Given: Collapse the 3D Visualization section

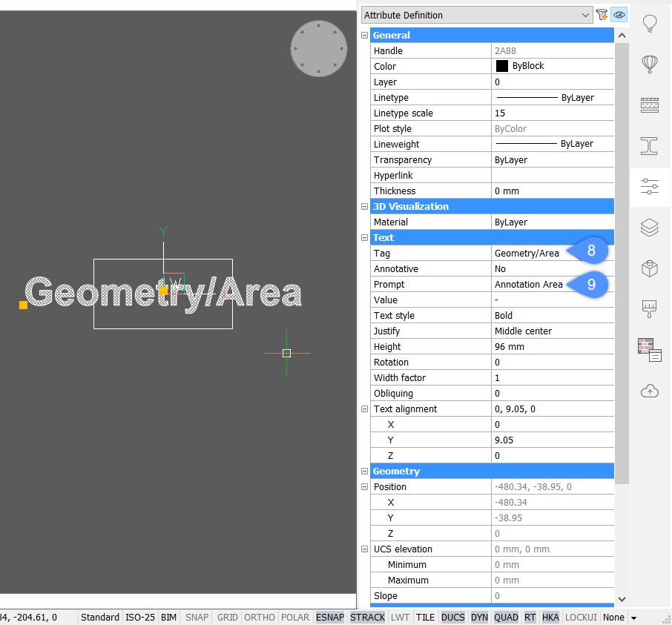Looking at the screenshot, I should pos(364,207).
